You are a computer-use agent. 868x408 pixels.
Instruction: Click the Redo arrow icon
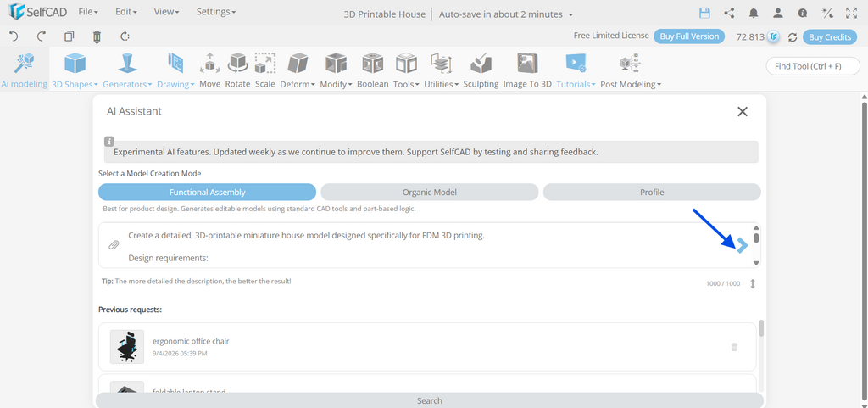[x=42, y=36]
